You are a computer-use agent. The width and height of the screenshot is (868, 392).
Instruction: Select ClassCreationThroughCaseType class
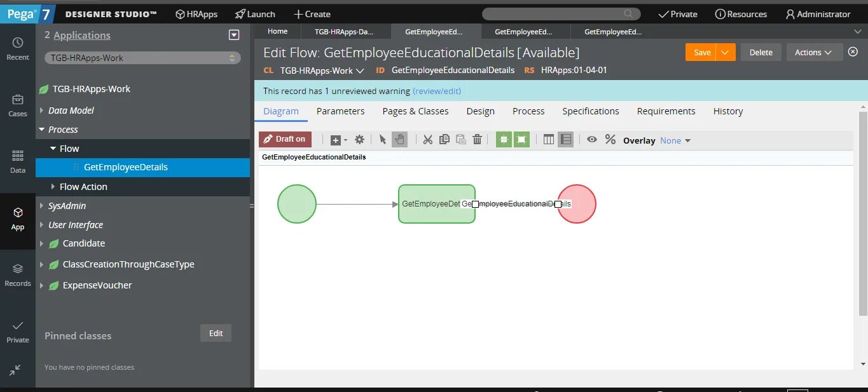pos(128,264)
